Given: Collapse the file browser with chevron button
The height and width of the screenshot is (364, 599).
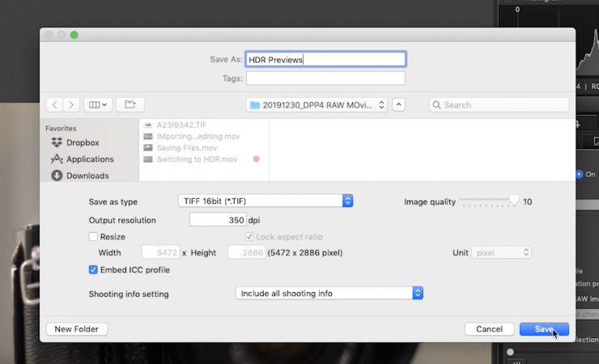Looking at the screenshot, I should click(399, 105).
